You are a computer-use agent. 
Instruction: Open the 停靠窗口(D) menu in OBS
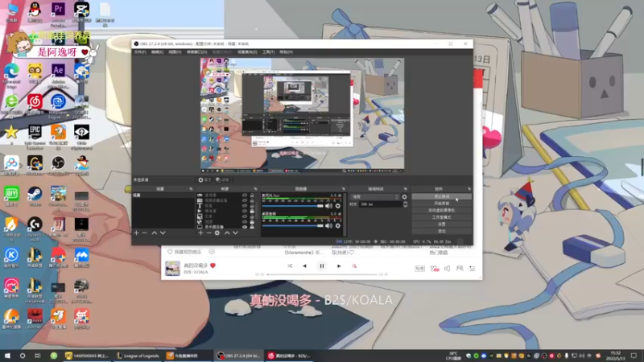196,52
